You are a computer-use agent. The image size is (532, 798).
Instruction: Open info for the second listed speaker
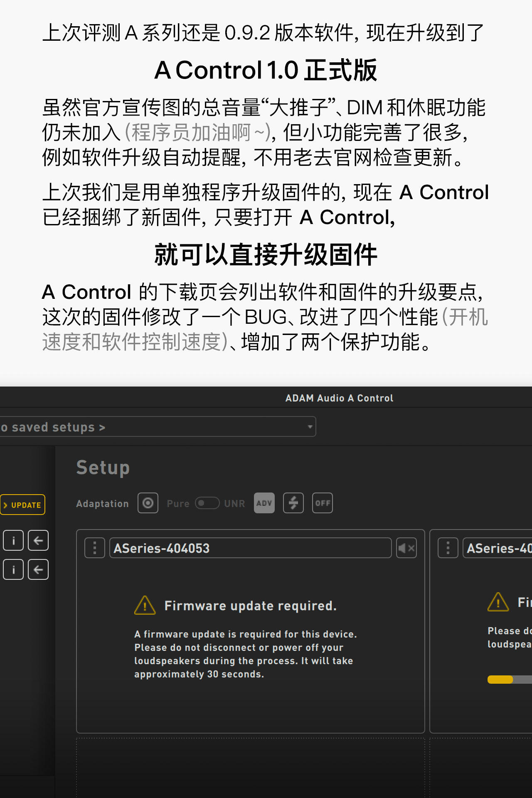13,569
